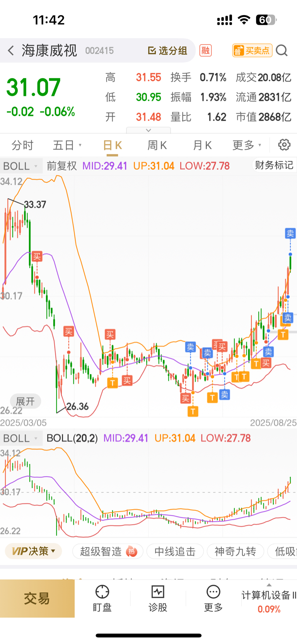Open 诊股 stock diagnosis icon

pos(158,598)
